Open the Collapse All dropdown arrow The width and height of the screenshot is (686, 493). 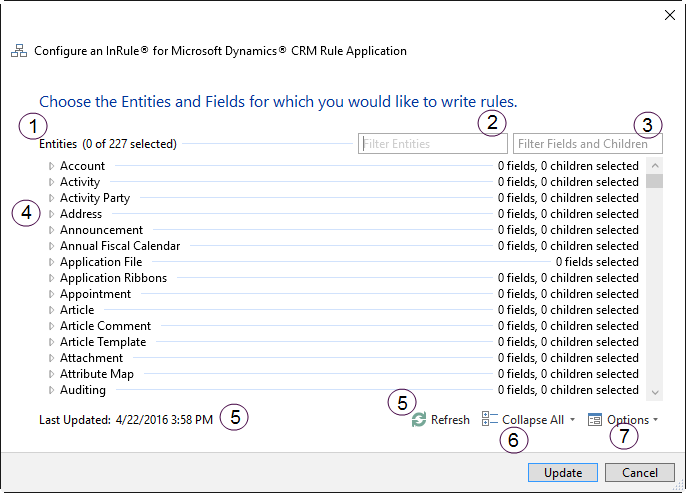point(572,420)
